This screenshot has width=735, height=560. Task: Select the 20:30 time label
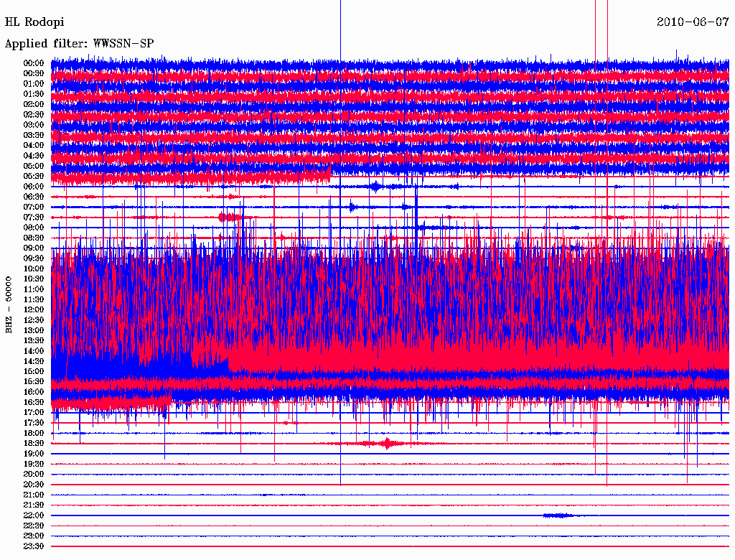(34, 485)
